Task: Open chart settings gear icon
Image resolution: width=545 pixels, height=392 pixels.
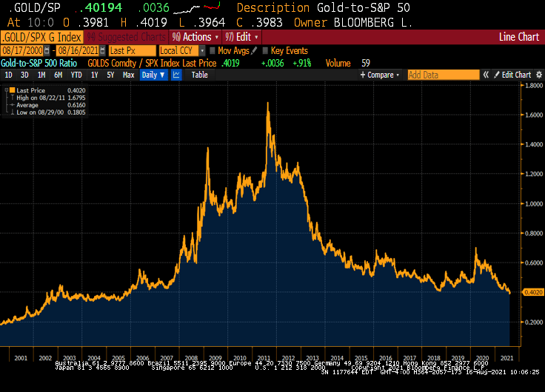Action: pos(538,75)
